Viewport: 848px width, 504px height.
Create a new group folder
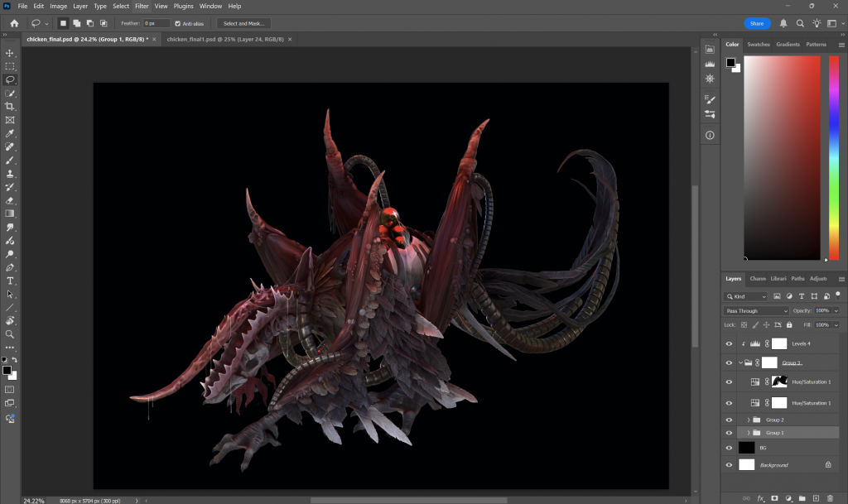(x=802, y=498)
